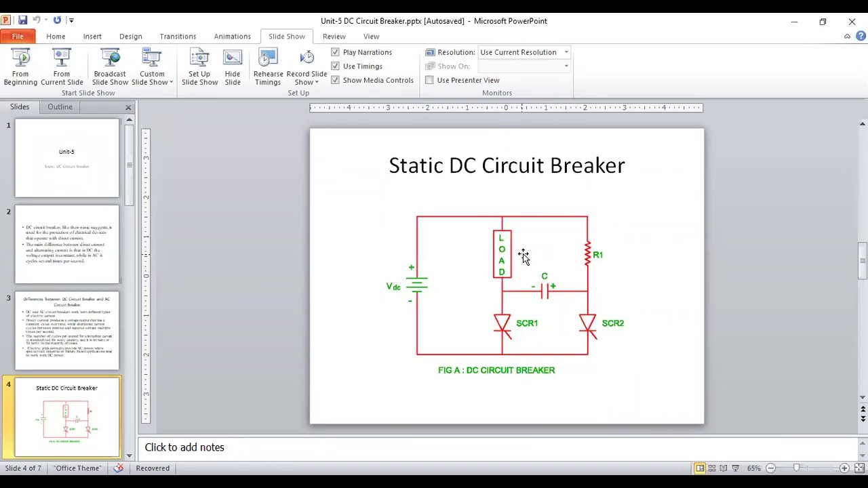
Task: Click the Office Theme status bar entry
Action: (x=77, y=468)
